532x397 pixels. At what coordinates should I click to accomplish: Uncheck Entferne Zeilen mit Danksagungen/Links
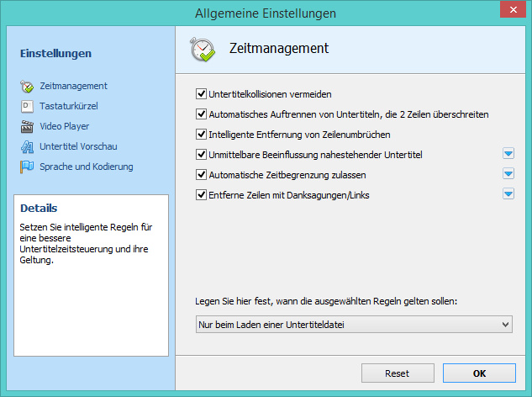(201, 195)
